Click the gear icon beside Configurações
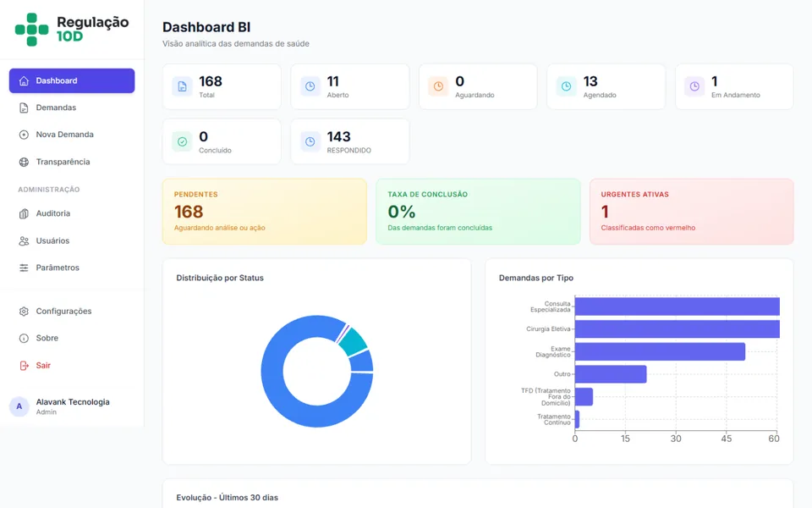812x508 pixels. coord(24,312)
